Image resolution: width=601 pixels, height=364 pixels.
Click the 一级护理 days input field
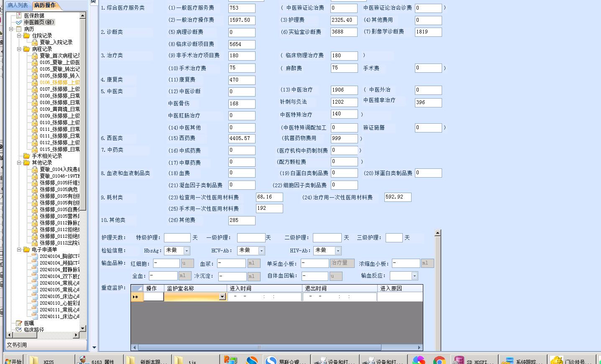pyautogui.click(x=251, y=238)
